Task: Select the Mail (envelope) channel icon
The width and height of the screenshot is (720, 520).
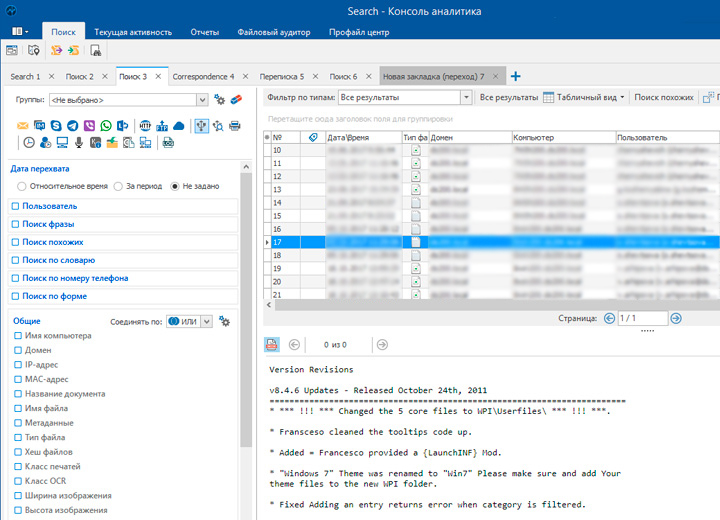Action: pos(22,125)
